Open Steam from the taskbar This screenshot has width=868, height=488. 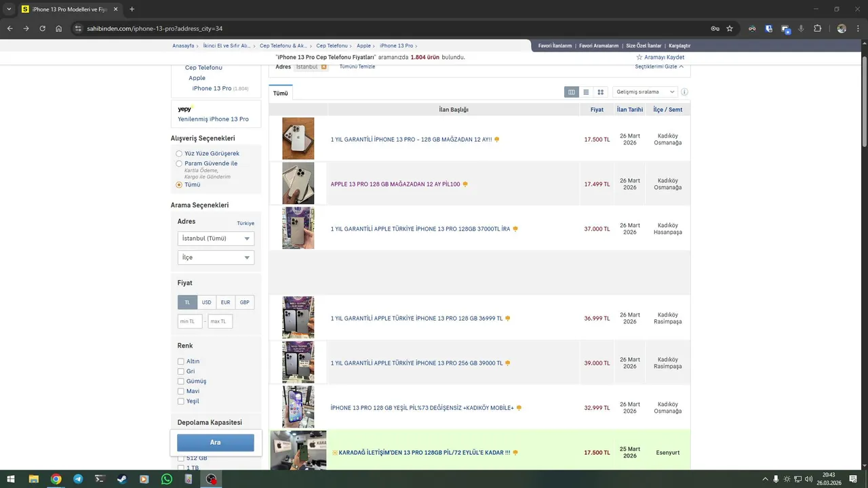[121, 479]
